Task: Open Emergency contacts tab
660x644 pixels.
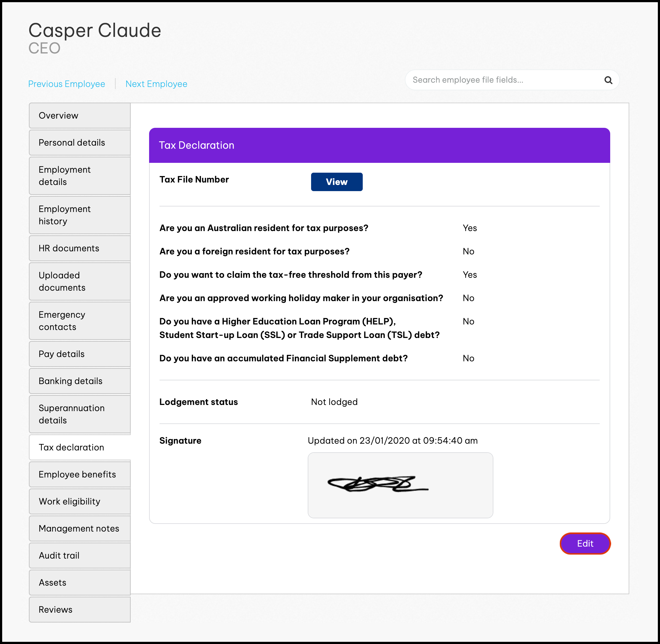Action: pos(80,321)
